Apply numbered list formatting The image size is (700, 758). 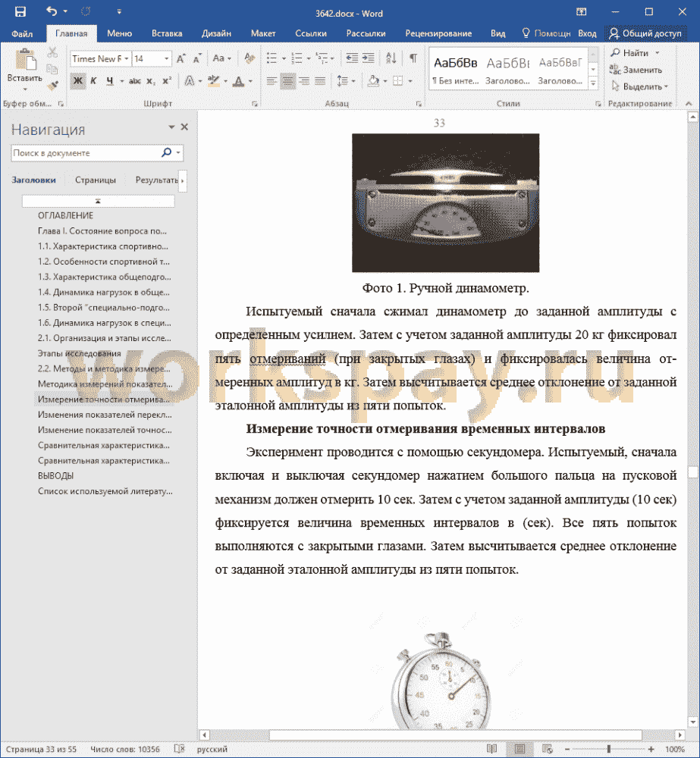(297, 58)
